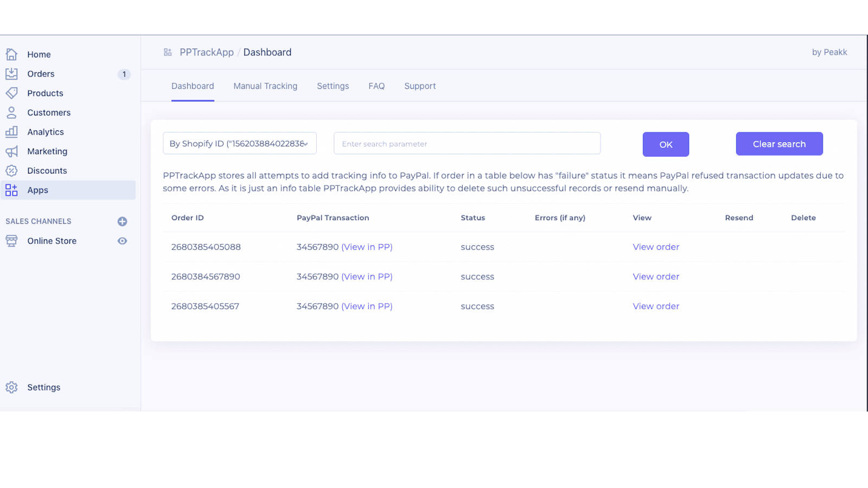
Task: Switch to the Manual Tracking tab
Action: click(265, 86)
